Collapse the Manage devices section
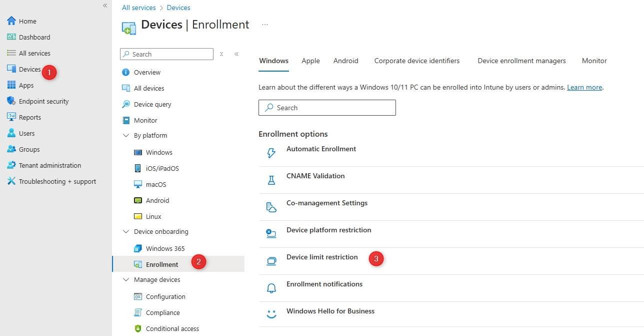 click(126, 279)
